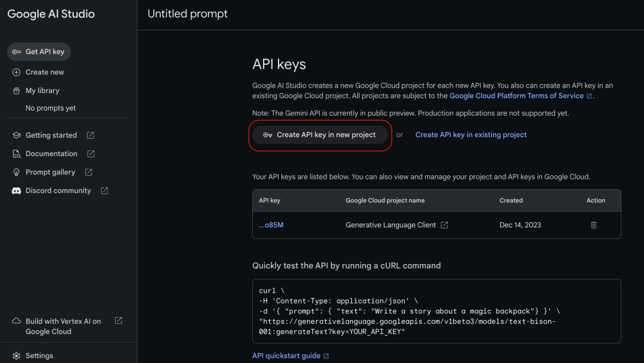Viewport: 644px width, 363px height.
Task: Click the Documentation sidebar label
Action: tap(51, 154)
